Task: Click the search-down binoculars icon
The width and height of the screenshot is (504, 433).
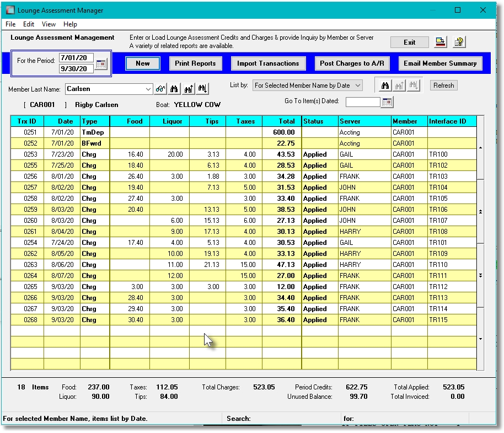Action: pyautogui.click(x=202, y=89)
